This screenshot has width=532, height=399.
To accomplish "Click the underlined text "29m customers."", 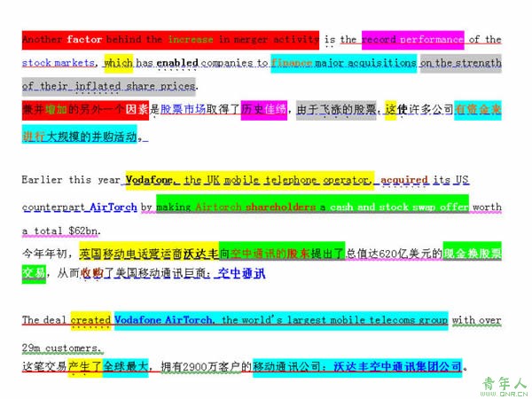I will tap(62, 348).
